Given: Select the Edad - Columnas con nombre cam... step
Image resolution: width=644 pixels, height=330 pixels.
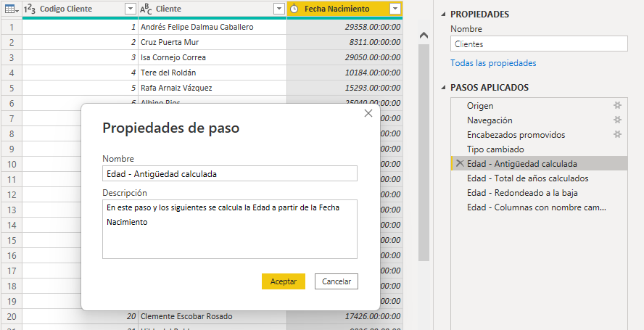Looking at the screenshot, I should pyautogui.click(x=539, y=207).
